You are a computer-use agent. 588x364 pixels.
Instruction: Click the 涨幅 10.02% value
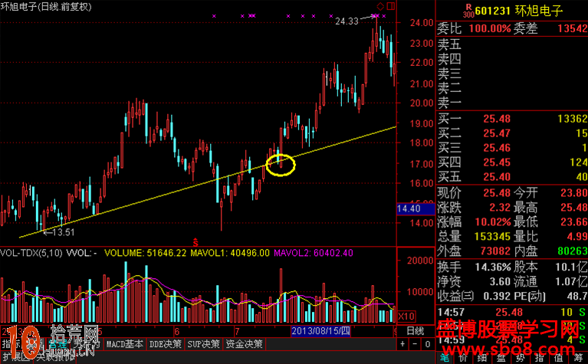pos(493,222)
